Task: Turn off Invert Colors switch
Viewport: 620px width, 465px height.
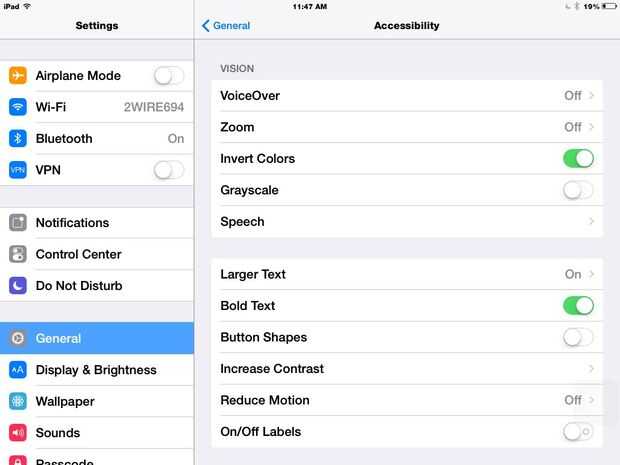Action: tap(578, 159)
